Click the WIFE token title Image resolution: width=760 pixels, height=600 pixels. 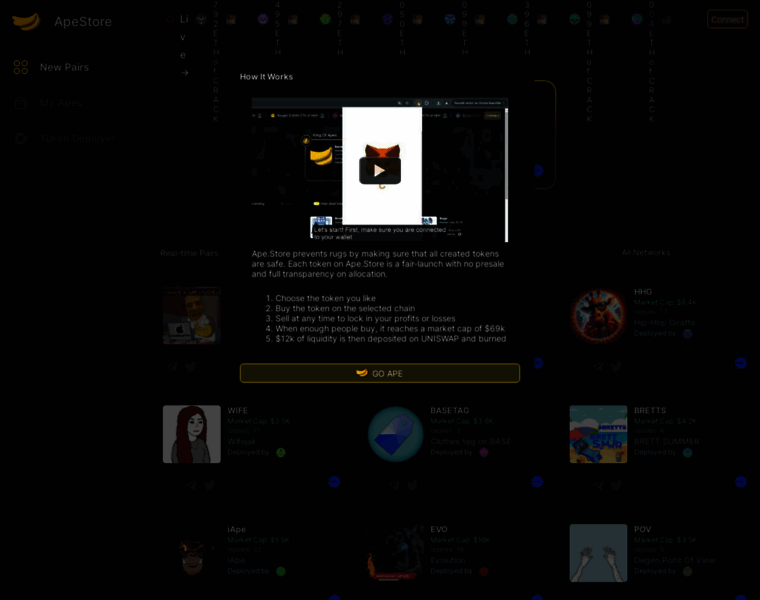pyautogui.click(x=238, y=411)
